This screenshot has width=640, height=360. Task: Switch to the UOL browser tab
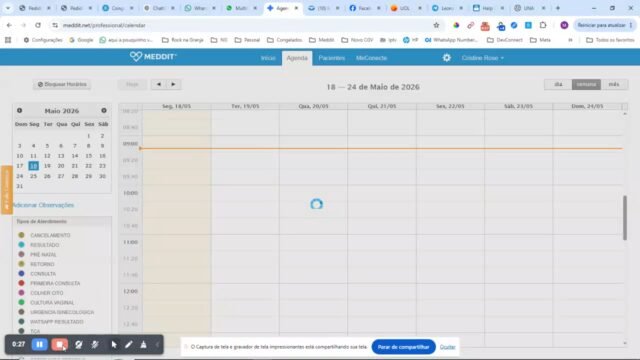point(406,8)
